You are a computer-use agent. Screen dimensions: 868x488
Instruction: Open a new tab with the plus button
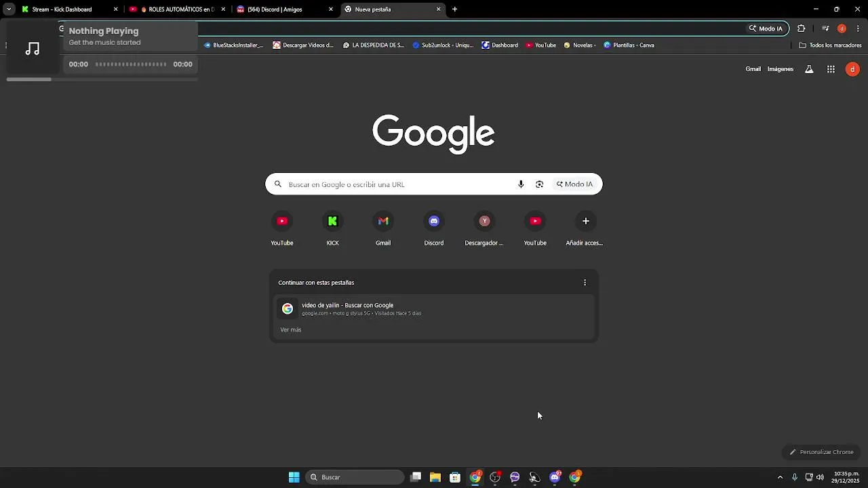pyautogui.click(x=454, y=9)
